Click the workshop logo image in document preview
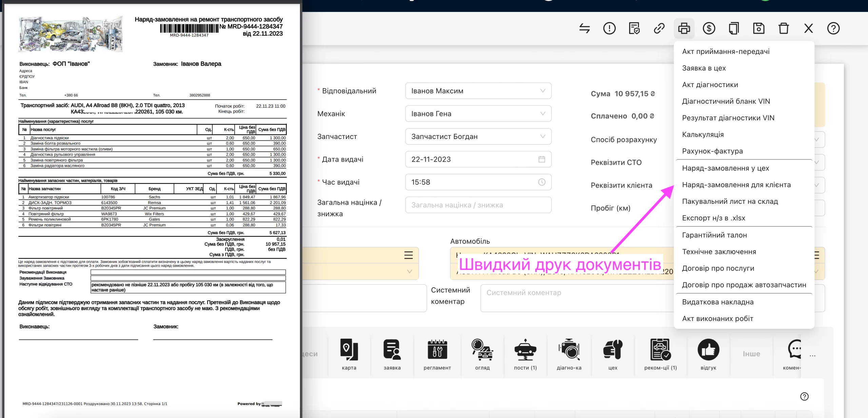 click(x=71, y=34)
